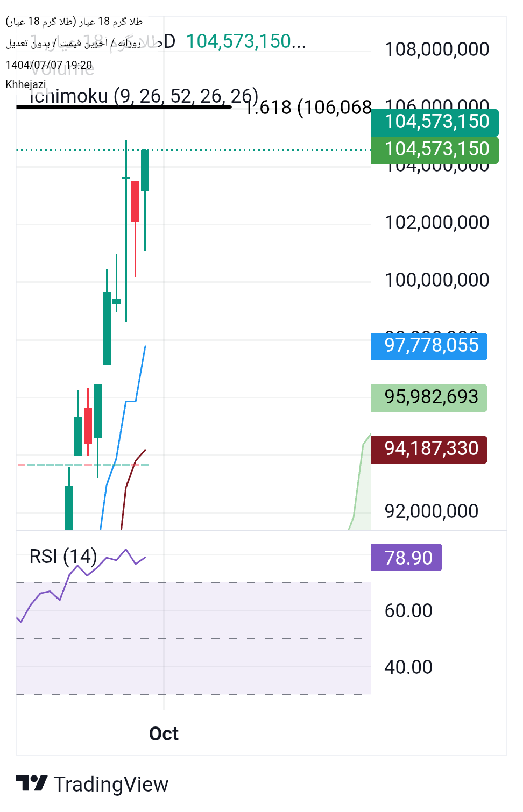Click the Oct label on time axis
This screenshot has height=812, width=523.
(164, 733)
